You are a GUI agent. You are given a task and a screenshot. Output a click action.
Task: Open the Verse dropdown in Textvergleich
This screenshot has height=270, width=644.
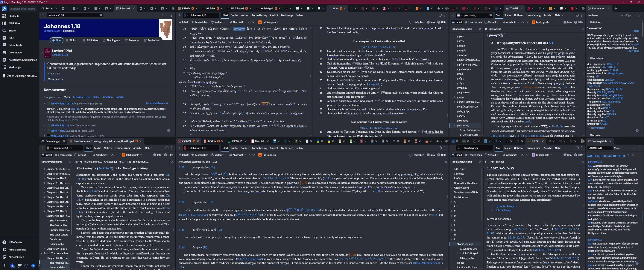(618, 148)
